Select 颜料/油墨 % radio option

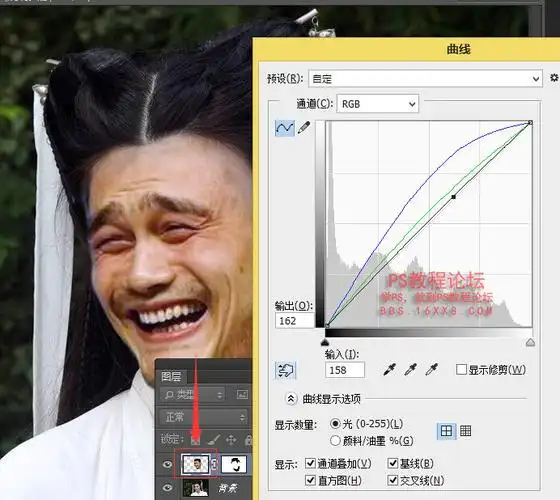335,441
